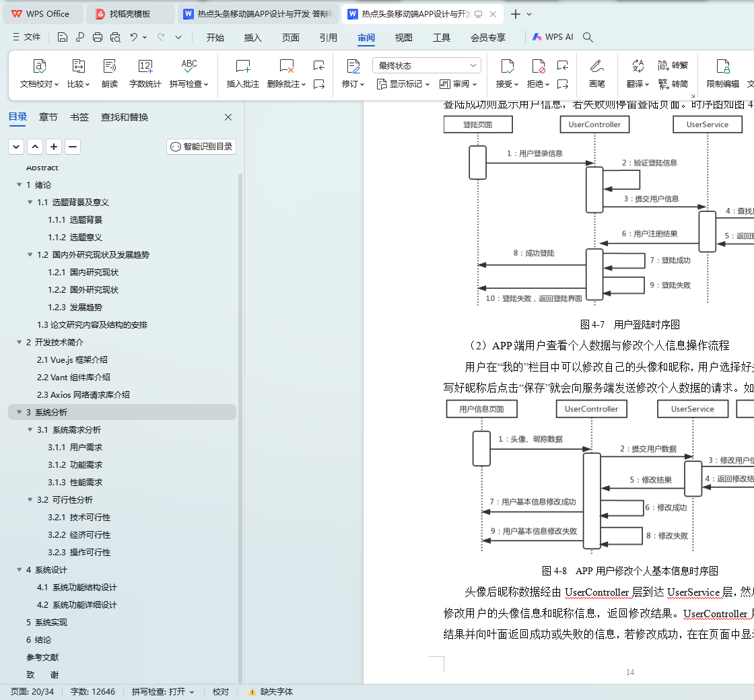Collapse 1.2 国内外研究现状及发展趋势 node

[x=30, y=255]
